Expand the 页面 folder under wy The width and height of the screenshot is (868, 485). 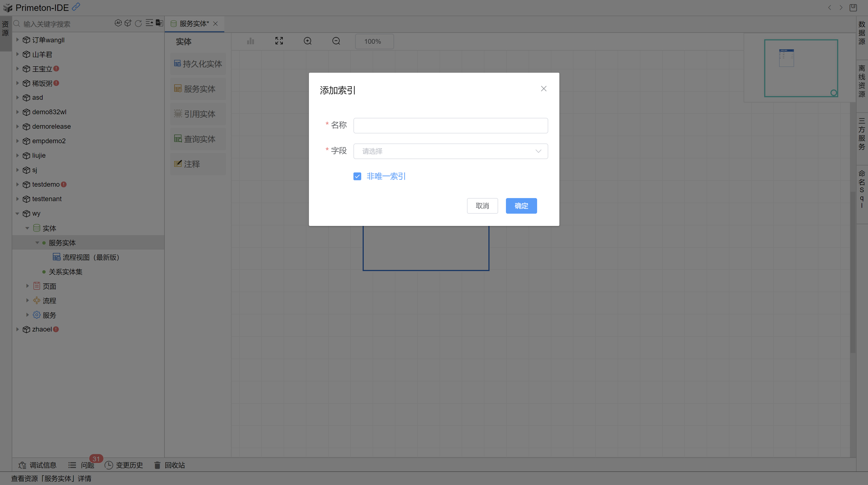tap(28, 286)
